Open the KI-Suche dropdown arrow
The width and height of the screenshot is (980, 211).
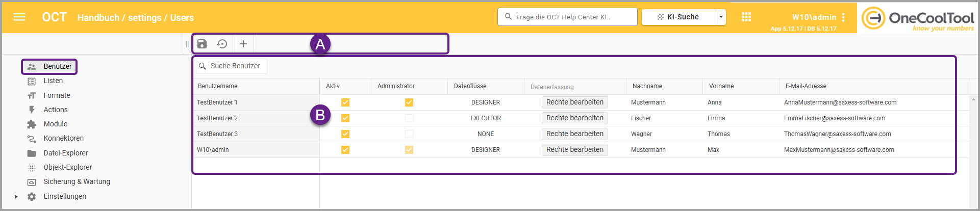(x=721, y=17)
